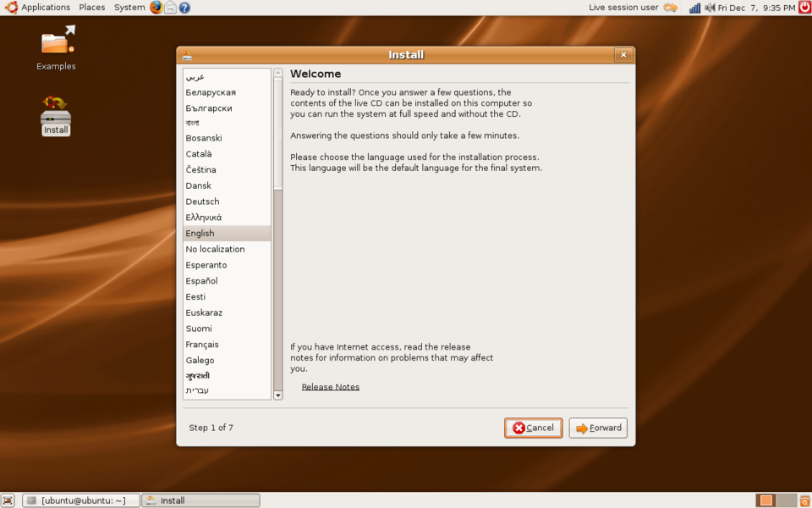812x508 pixels.
Task: Click the user switcher icon in panel
Action: point(671,8)
